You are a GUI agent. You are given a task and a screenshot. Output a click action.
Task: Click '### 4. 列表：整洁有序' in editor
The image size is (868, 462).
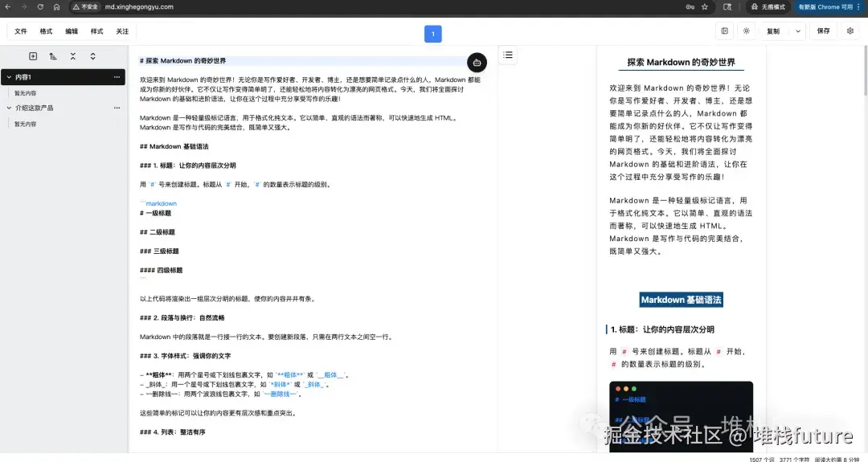[x=172, y=432]
